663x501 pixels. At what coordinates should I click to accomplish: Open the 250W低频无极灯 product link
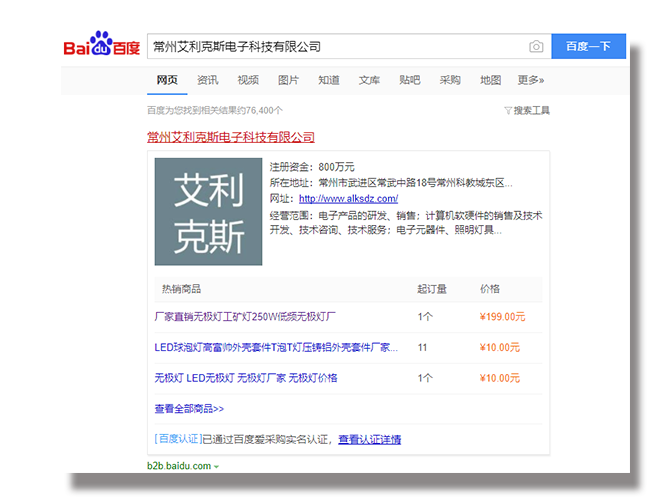tap(245, 317)
